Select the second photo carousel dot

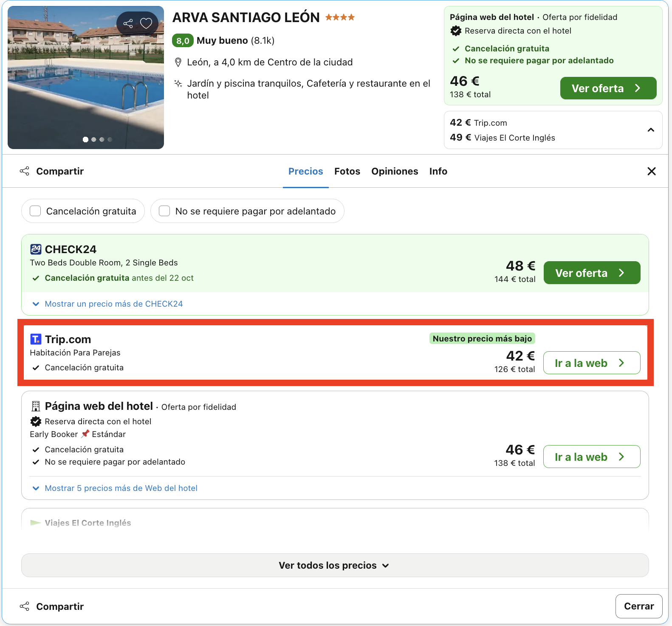(x=94, y=139)
